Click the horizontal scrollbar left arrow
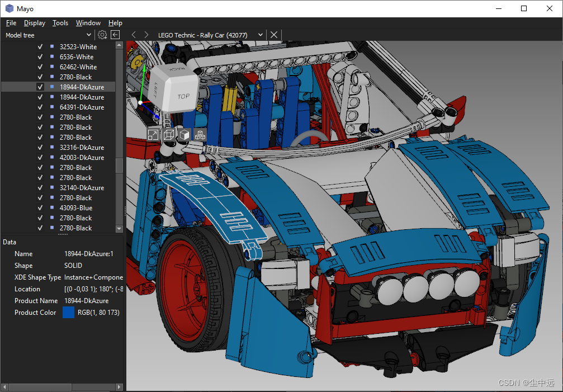 (4, 387)
